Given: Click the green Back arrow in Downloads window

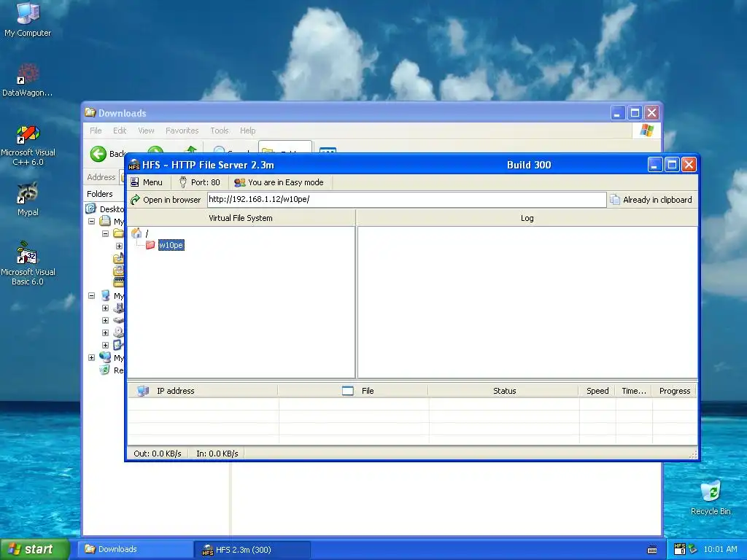Looking at the screenshot, I should [98, 154].
